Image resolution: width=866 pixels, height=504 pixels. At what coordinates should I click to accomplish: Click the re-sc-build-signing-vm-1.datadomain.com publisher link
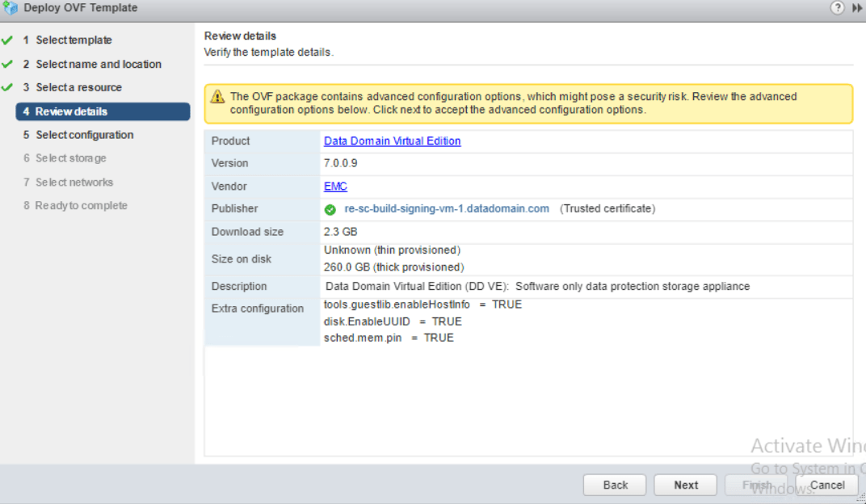[447, 208]
